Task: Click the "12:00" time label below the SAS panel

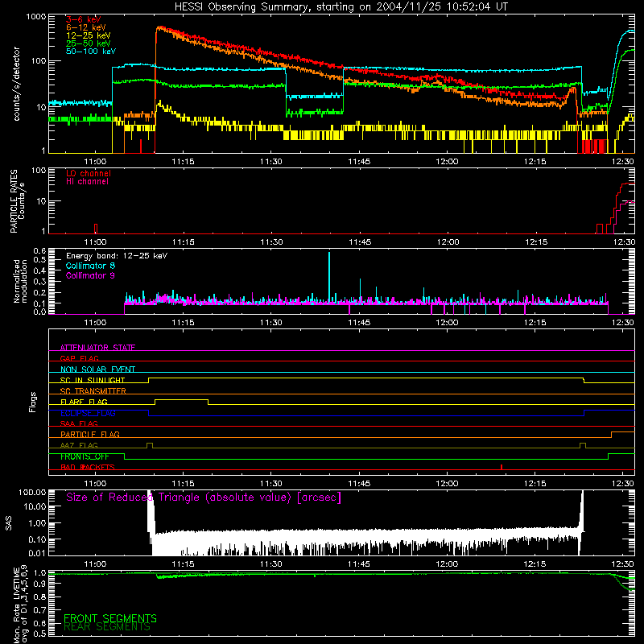Action: 447,564
